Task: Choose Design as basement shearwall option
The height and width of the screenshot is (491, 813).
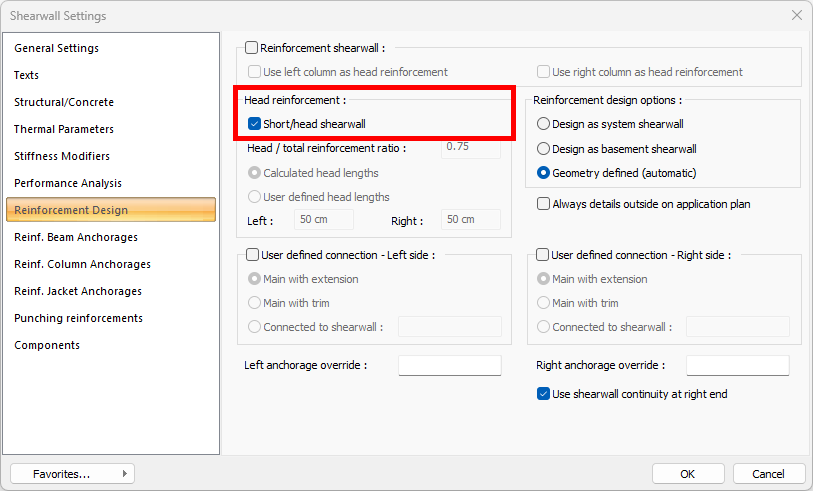Action: 544,149
